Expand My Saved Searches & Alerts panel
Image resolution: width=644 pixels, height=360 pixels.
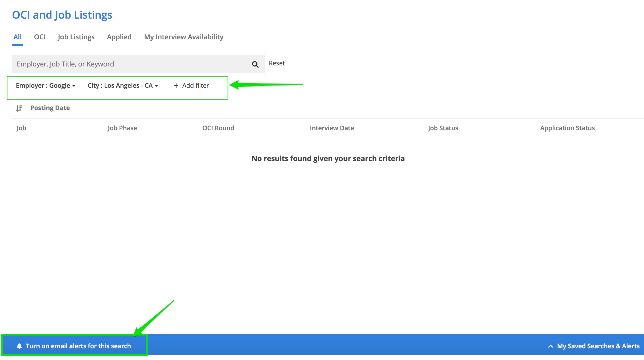[x=598, y=346]
